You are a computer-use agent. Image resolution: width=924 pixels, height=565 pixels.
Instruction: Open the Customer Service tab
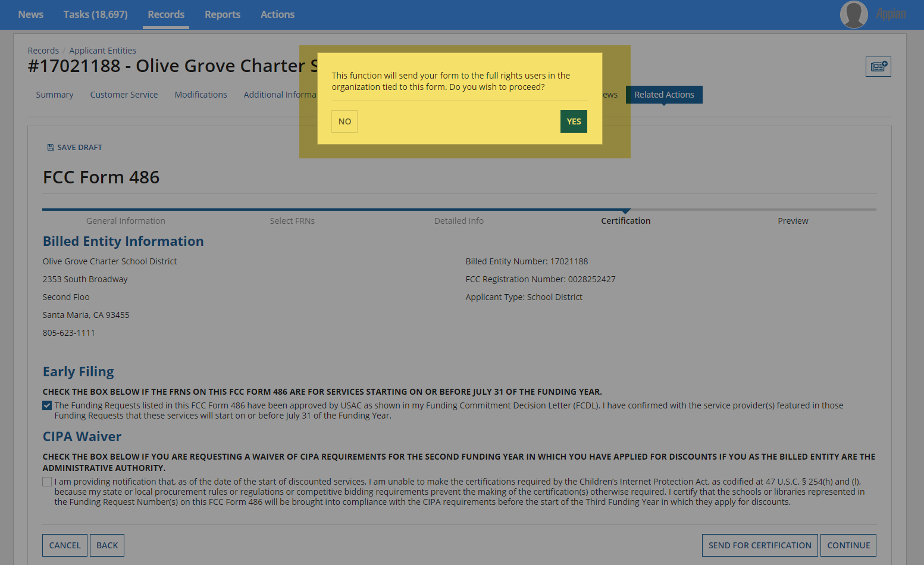click(x=124, y=95)
